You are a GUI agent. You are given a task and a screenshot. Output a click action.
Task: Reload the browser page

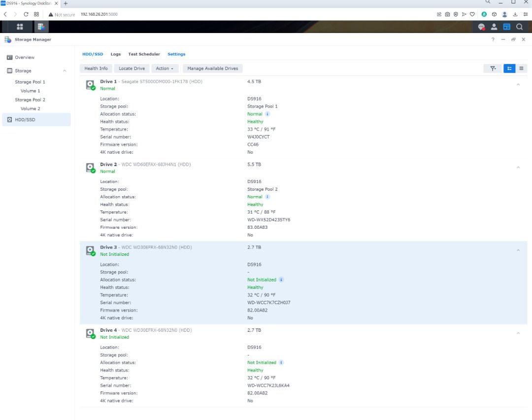26,14
